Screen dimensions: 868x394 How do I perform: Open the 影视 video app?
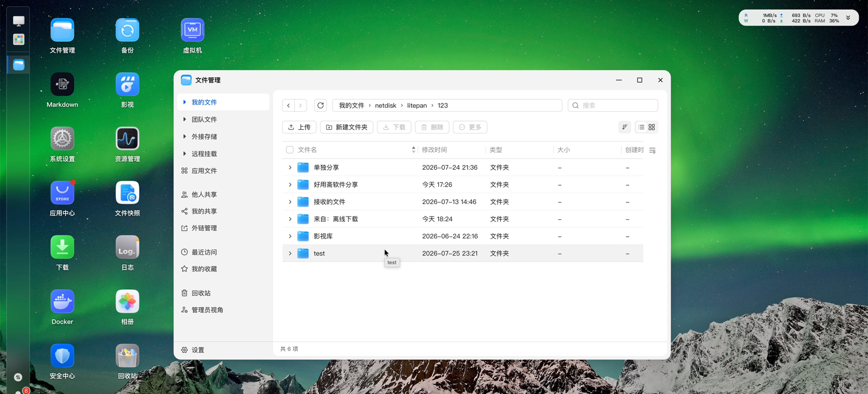coord(127,85)
